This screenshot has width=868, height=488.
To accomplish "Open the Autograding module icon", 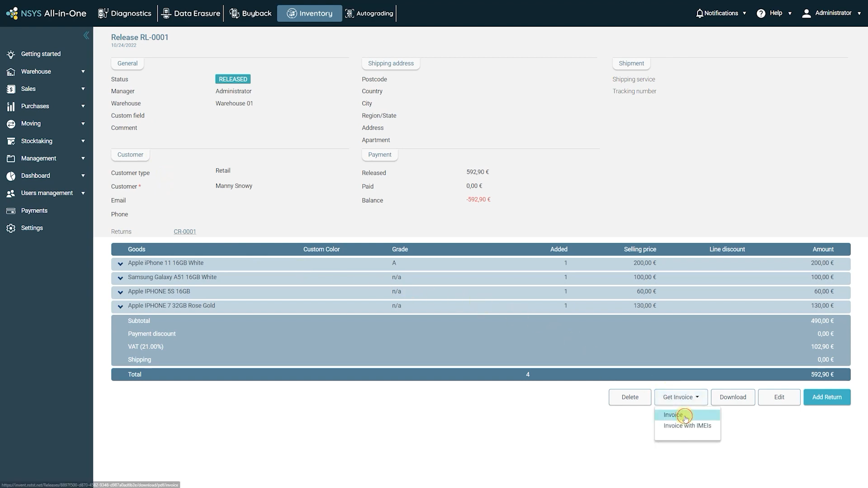I will coord(350,13).
